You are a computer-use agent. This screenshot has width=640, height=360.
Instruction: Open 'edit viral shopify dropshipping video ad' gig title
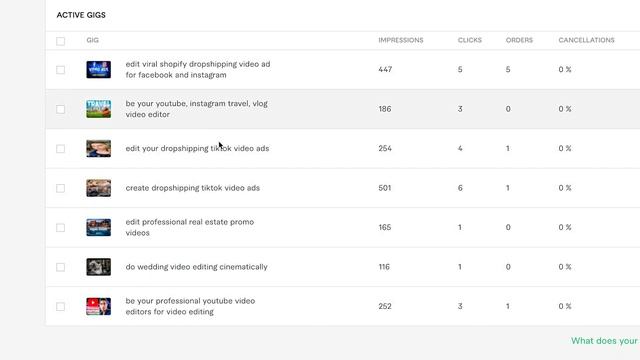(x=198, y=69)
